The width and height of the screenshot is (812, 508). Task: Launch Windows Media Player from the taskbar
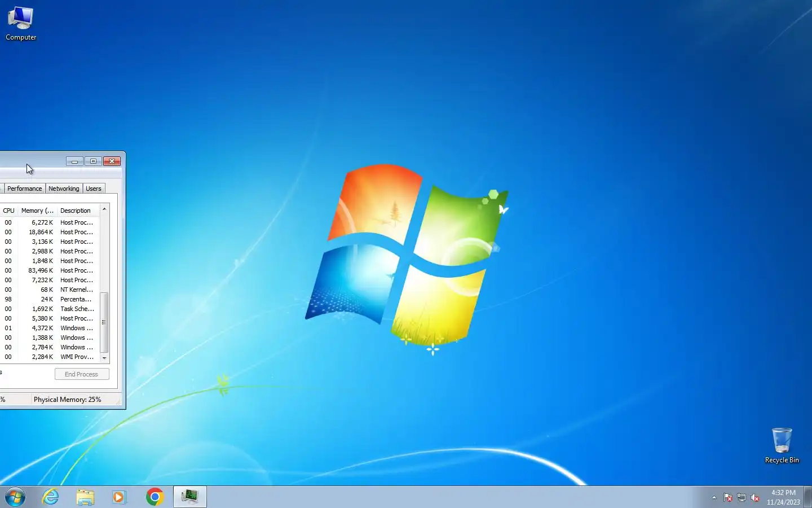119,497
